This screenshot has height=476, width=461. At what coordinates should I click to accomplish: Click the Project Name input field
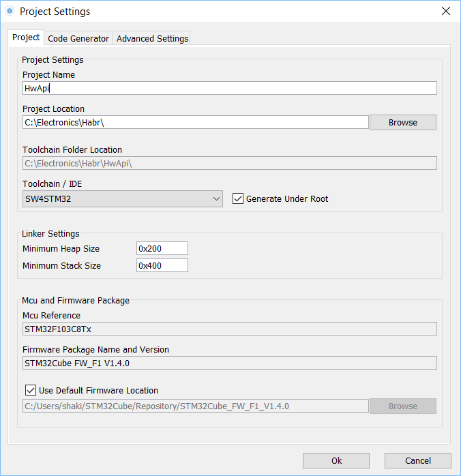[x=229, y=88]
